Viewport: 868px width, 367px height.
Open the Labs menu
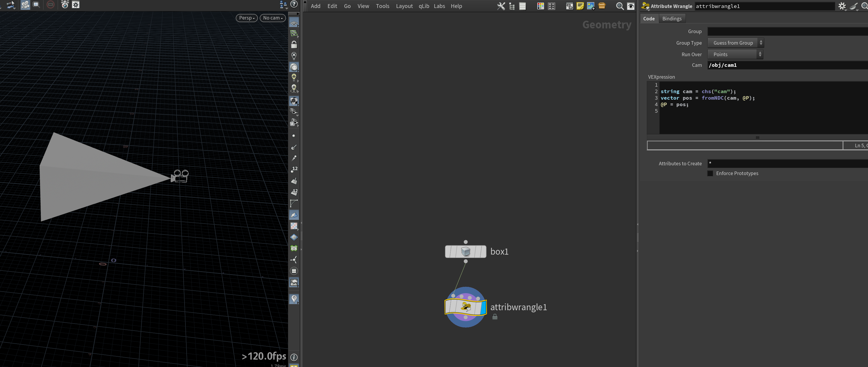pos(439,6)
